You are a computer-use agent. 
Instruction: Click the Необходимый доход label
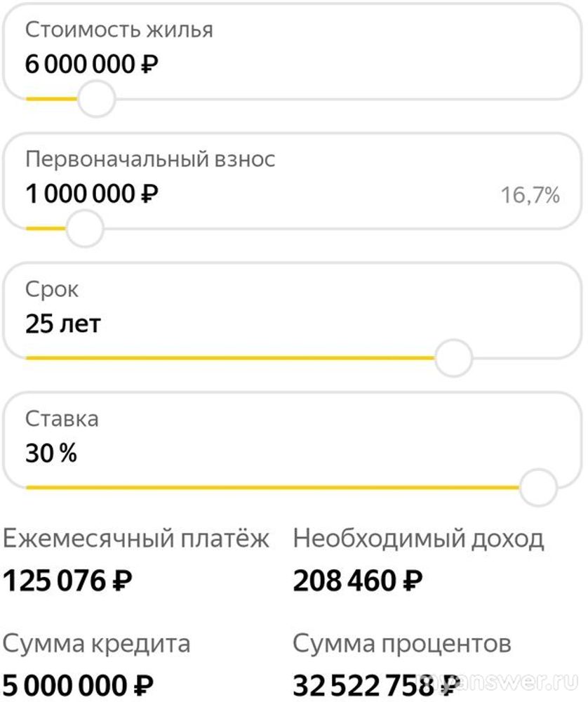(418, 539)
